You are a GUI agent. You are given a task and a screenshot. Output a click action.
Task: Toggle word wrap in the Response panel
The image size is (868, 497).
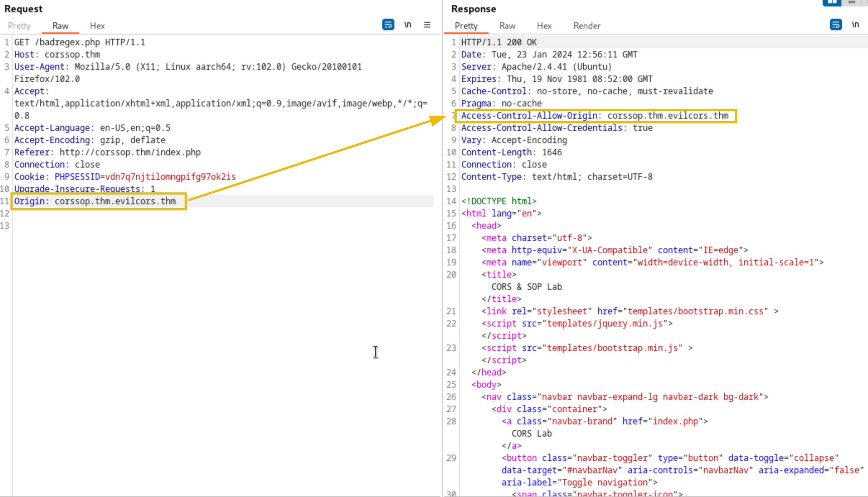(836, 25)
